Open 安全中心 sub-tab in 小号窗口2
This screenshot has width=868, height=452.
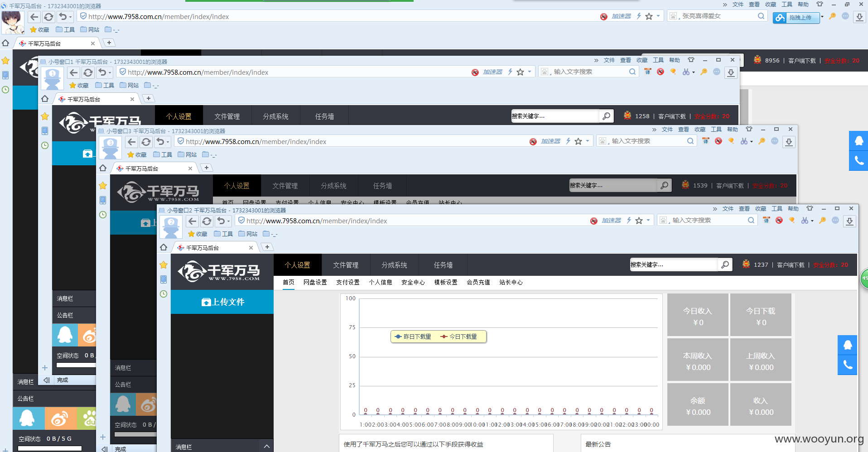[413, 282]
